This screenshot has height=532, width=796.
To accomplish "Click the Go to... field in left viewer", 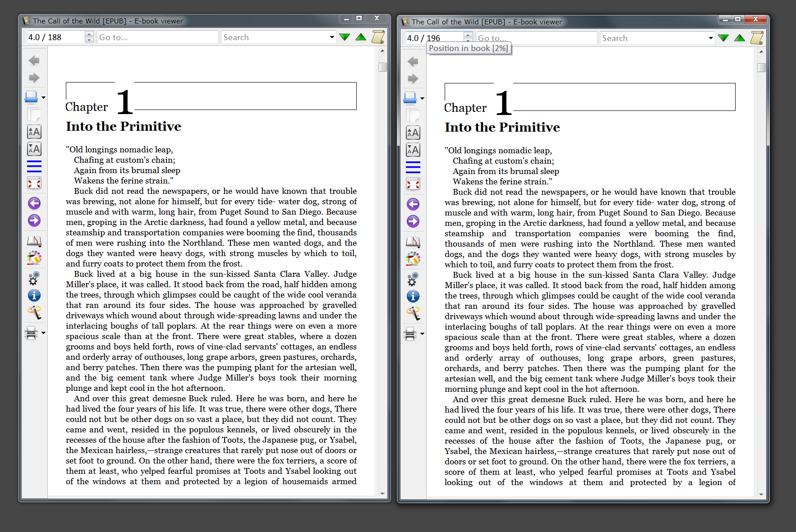I will 157,37.
